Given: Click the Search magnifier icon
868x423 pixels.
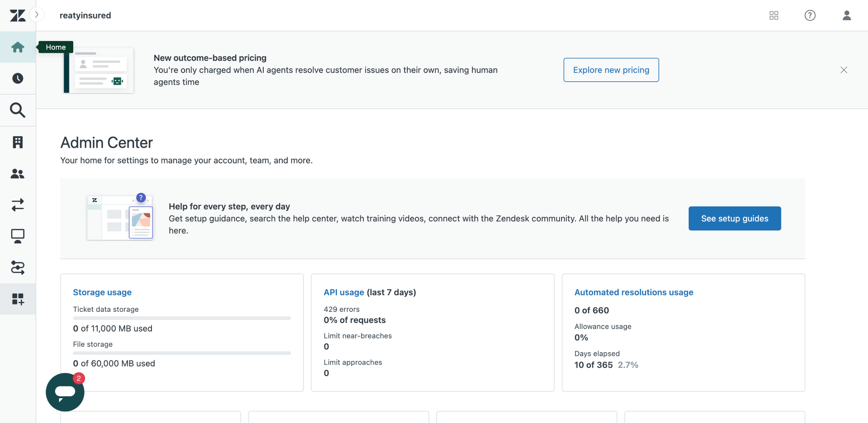Looking at the screenshot, I should pos(18,110).
